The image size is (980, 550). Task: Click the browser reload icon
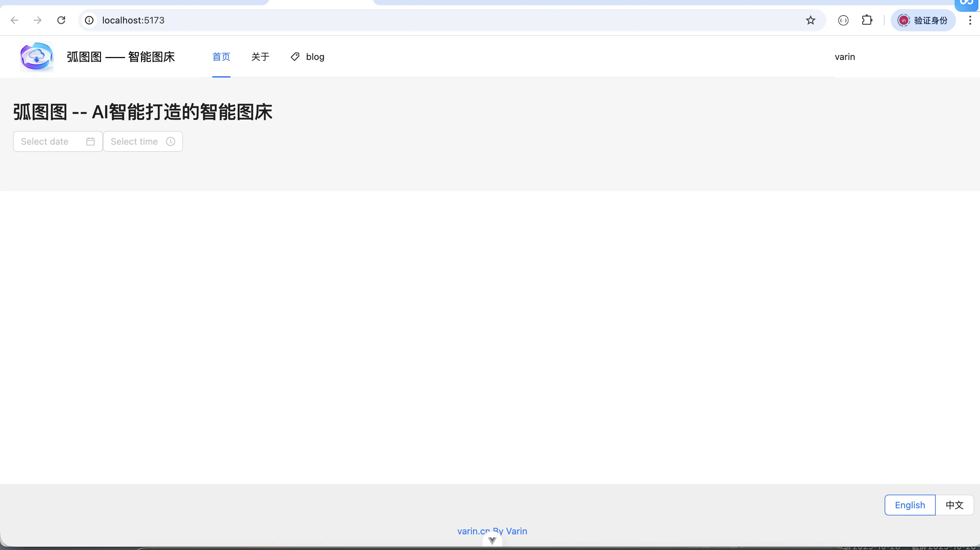[x=61, y=20]
